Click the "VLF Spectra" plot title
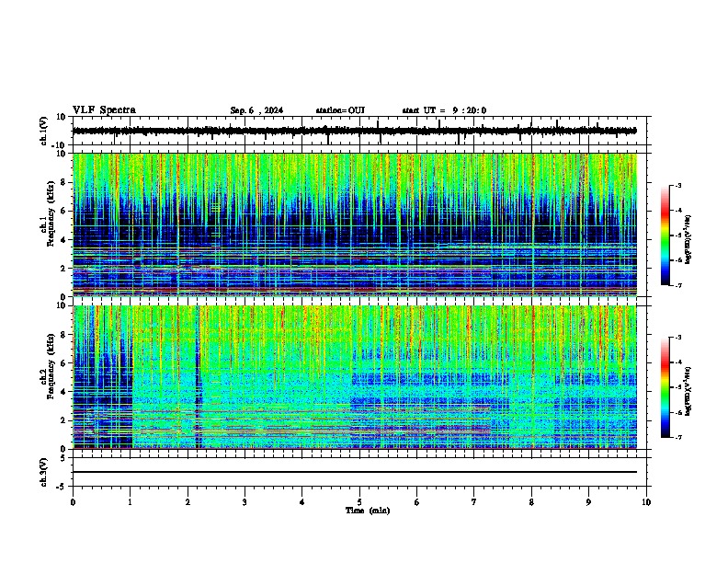 [x=104, y=110]
